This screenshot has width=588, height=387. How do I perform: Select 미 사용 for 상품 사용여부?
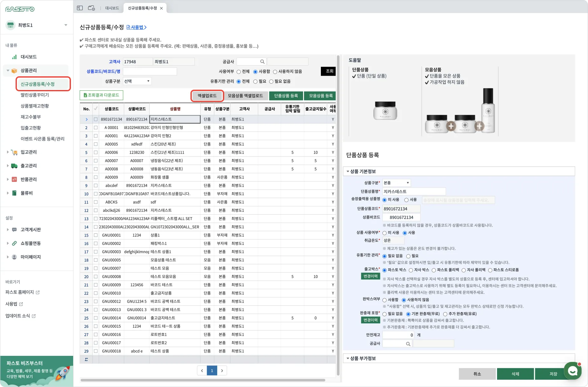(x=384, y=233)
